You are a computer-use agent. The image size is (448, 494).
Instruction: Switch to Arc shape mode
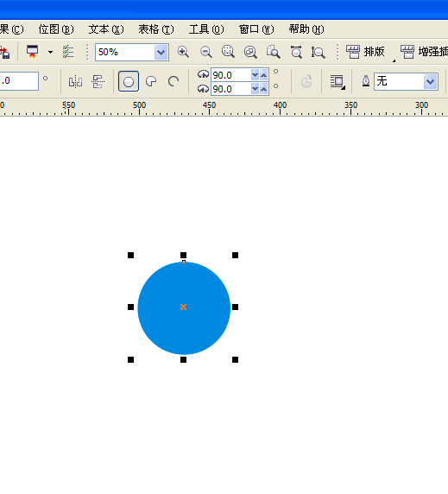tap(174, 81)
